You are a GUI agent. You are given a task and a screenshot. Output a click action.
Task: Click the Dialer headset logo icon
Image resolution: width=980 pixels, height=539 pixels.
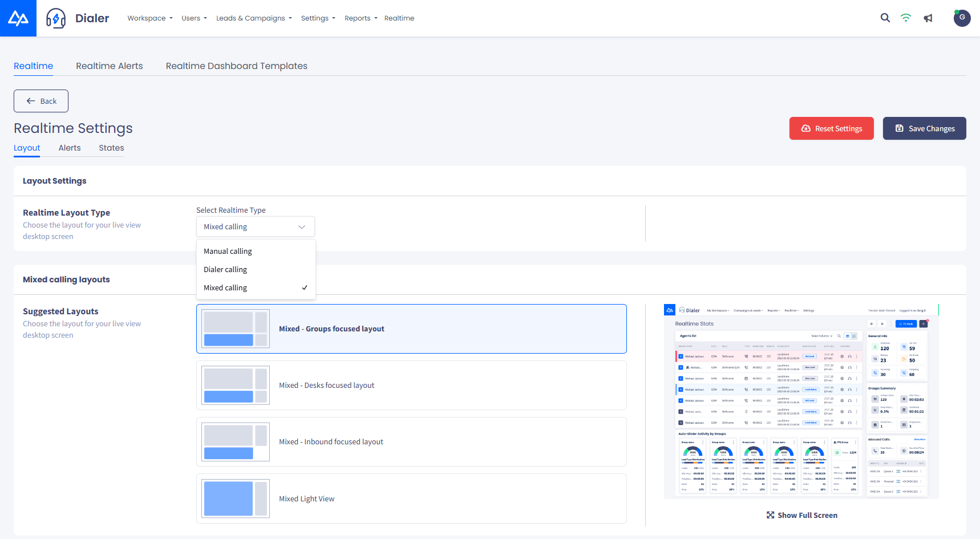click(x=56, y=18)
